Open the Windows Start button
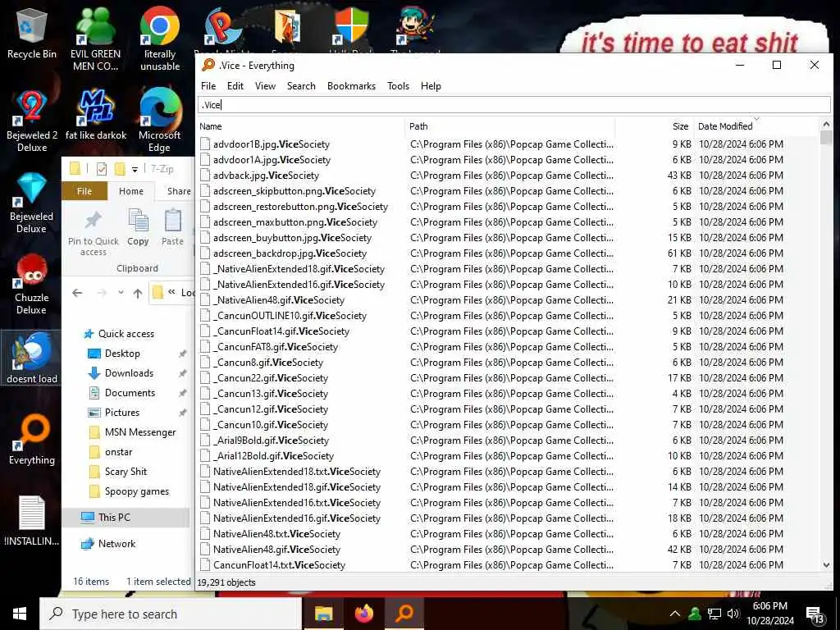The width and height of the screenshot is (840, 630). point(20,614)
